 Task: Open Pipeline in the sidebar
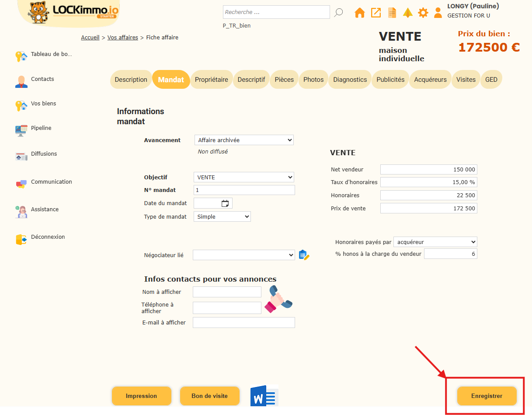tap(41, 128)
